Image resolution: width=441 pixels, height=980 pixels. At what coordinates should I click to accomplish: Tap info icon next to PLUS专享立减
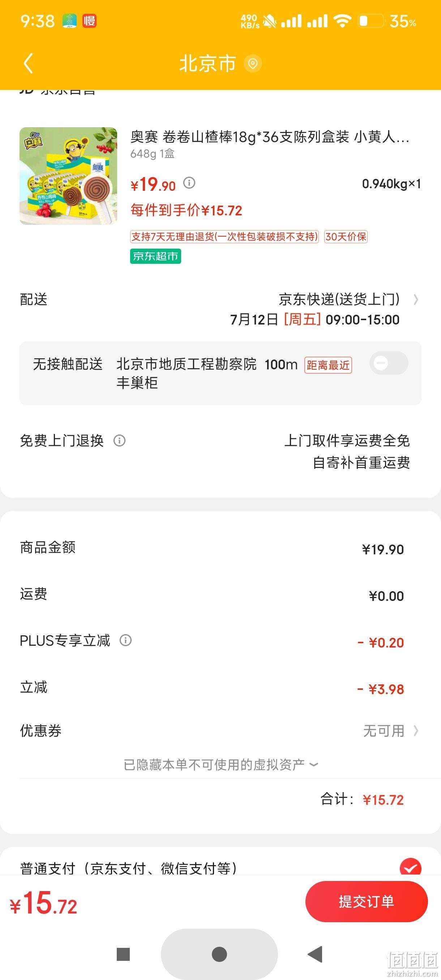[x=125, y=640]
